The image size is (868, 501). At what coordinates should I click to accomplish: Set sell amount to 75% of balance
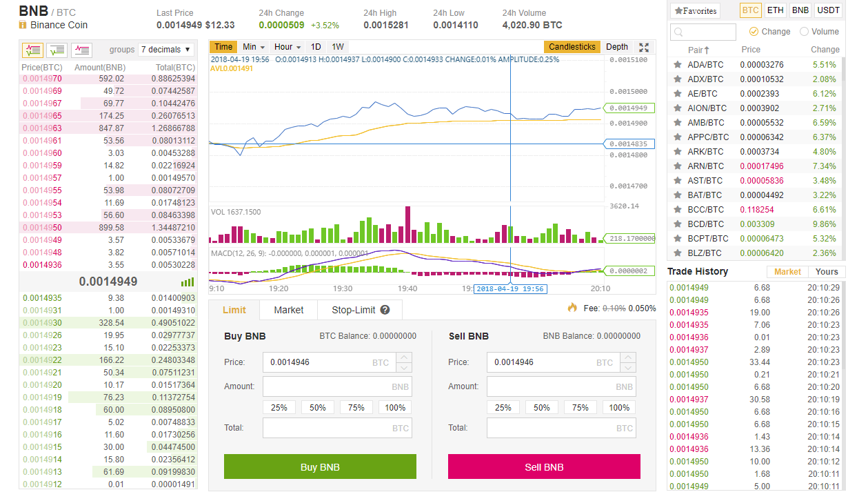click(x=581, y=407)
